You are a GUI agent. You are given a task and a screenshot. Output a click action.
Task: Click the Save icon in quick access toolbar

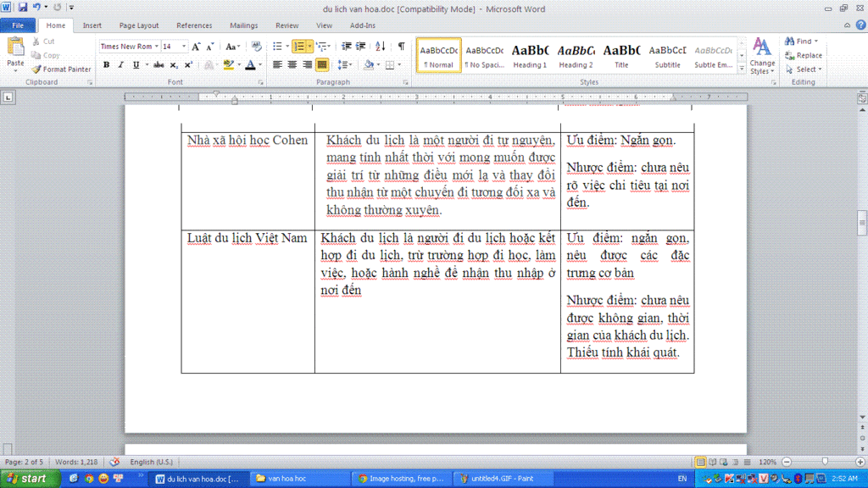pyautogui.click(x=23, y=7)
